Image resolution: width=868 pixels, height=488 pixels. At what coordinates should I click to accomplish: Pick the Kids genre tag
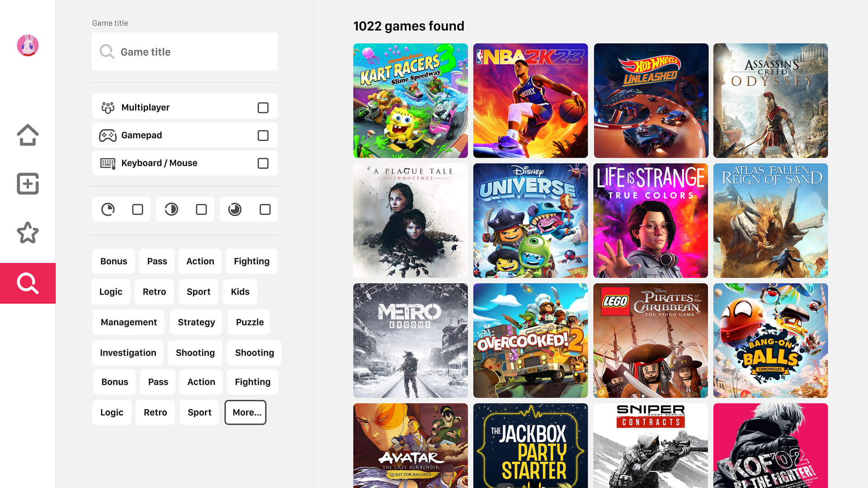tap(240, 291)
